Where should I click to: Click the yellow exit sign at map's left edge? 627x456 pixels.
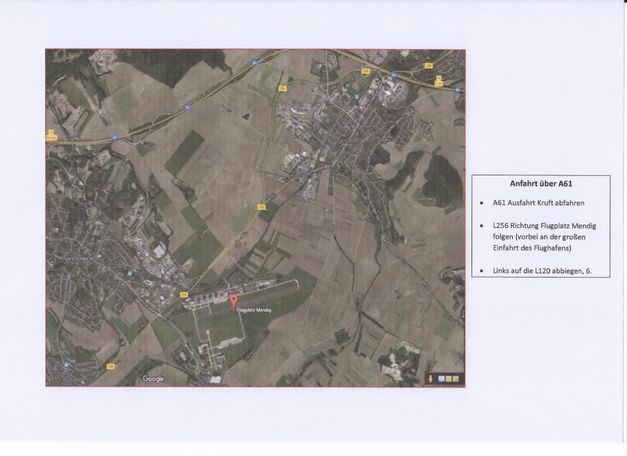(x=51, y=135)
